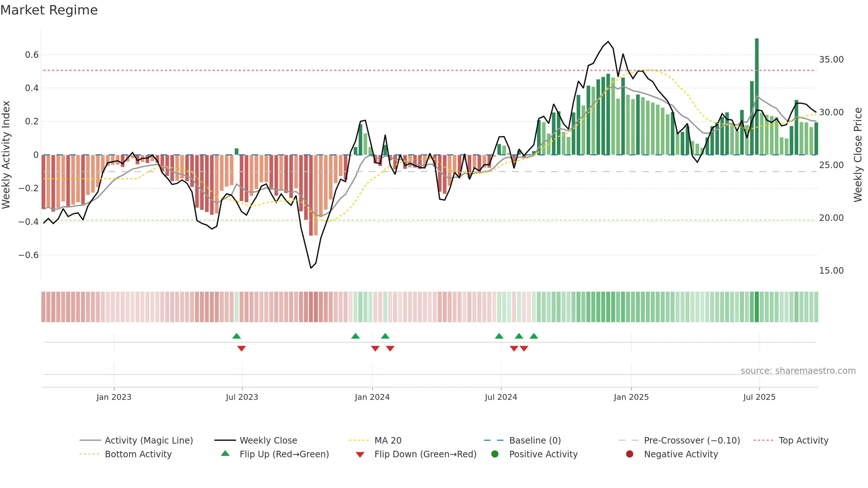Click the red Flip Down triangle icon in legend
This screenshot has height=488, width=868.
click(360, 455)
